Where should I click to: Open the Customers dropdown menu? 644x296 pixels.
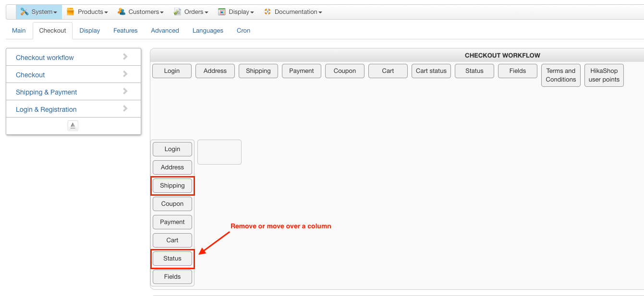coord(140,12)
